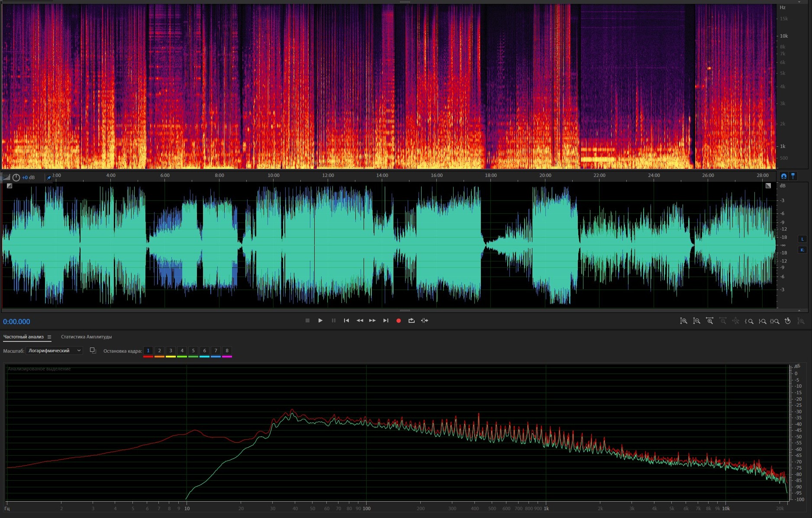The width and height of the screenshot is (812, 518).
Task: Toggle loop playback icon
Action: click(x=411, y=321)
